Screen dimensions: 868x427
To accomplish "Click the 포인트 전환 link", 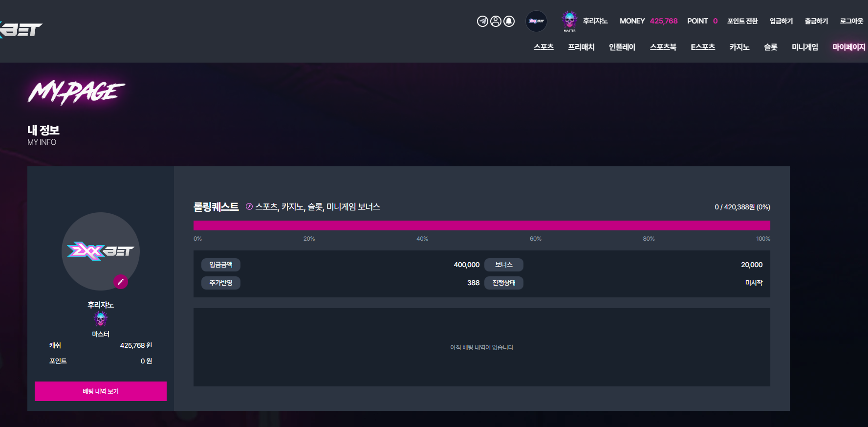I will coord(742,21).
